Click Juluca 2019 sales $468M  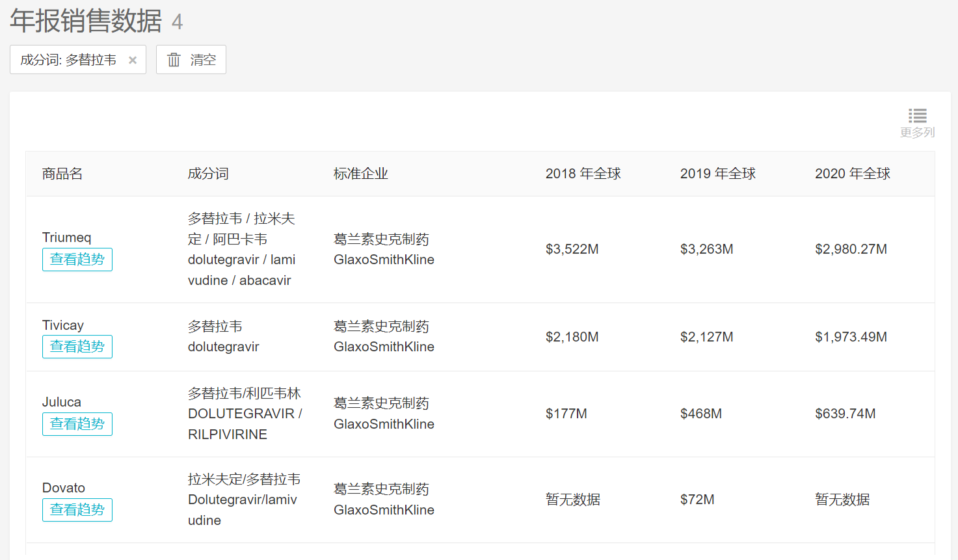[x=701, y=414]
